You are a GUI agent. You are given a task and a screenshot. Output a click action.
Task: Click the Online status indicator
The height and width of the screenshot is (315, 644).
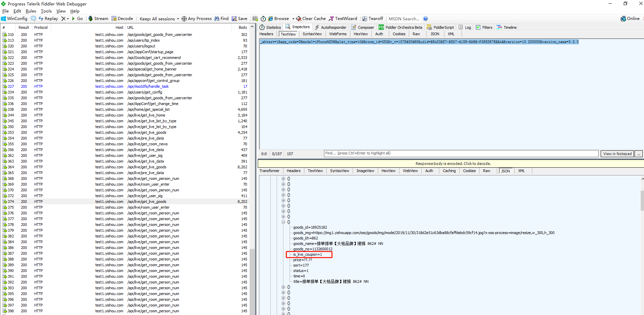click(x=630, y=19)
